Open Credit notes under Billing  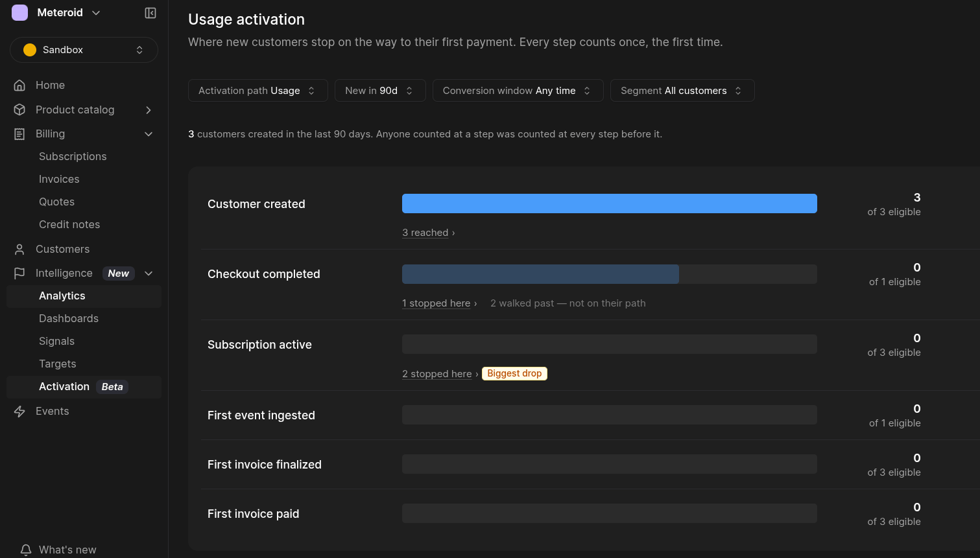click(x=69, y=224)
